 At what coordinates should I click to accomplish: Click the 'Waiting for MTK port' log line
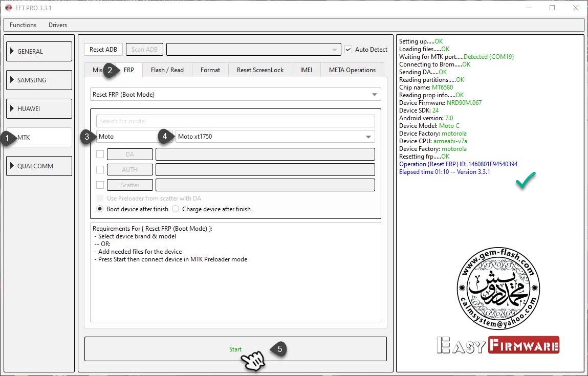tap(456, 57)
